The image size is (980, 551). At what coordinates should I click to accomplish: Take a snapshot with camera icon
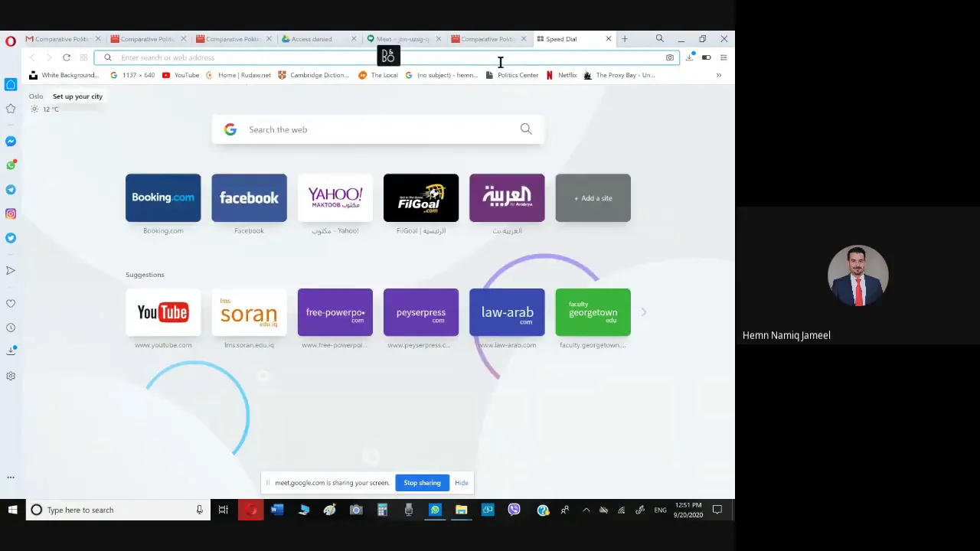coord(670,57)
